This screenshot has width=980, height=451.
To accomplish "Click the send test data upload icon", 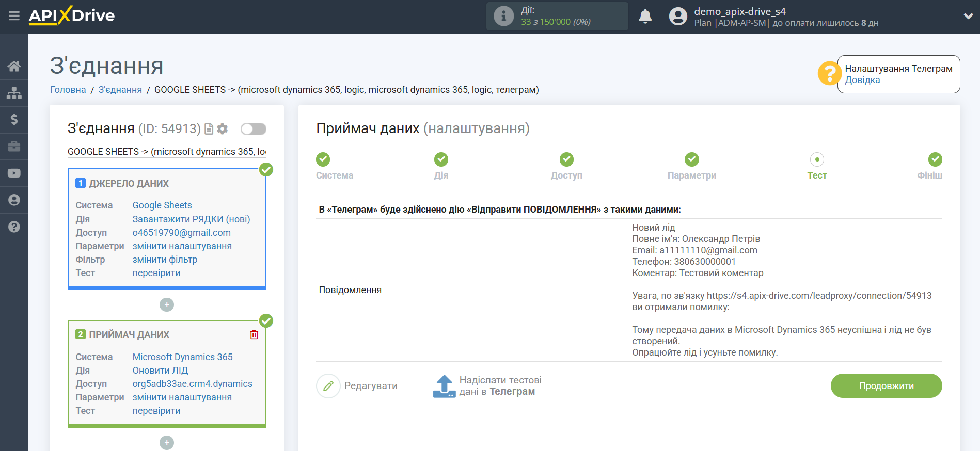I will click(x=444, y=386).
